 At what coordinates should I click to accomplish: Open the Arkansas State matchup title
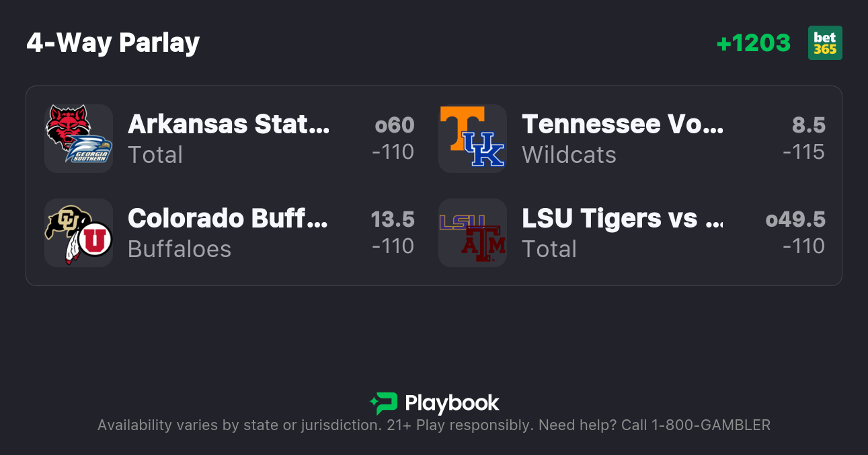[229, 125]
